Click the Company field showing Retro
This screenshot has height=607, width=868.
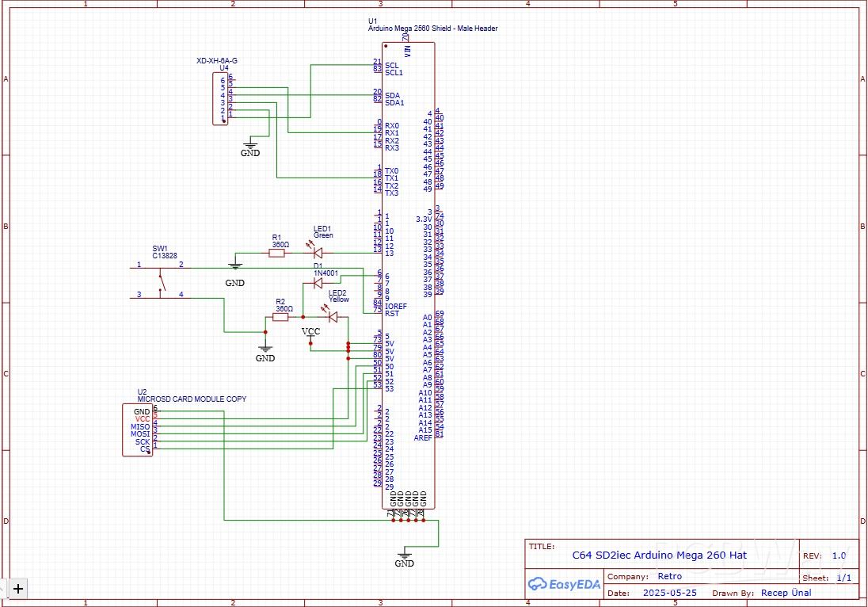tap(669, 576)
